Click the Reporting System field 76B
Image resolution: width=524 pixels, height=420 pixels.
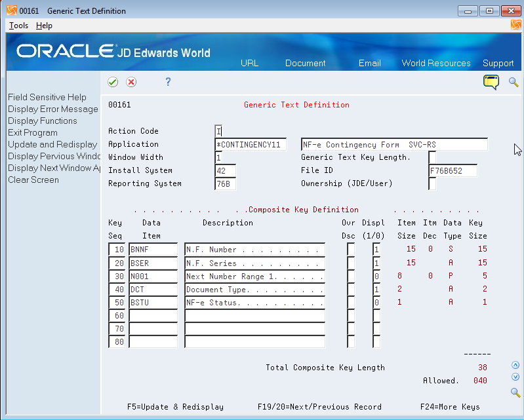point(225,183)
